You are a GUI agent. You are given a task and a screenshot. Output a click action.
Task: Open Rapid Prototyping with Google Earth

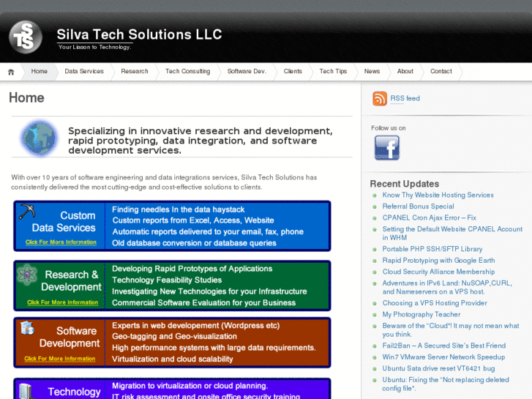[x=438, y=261]
